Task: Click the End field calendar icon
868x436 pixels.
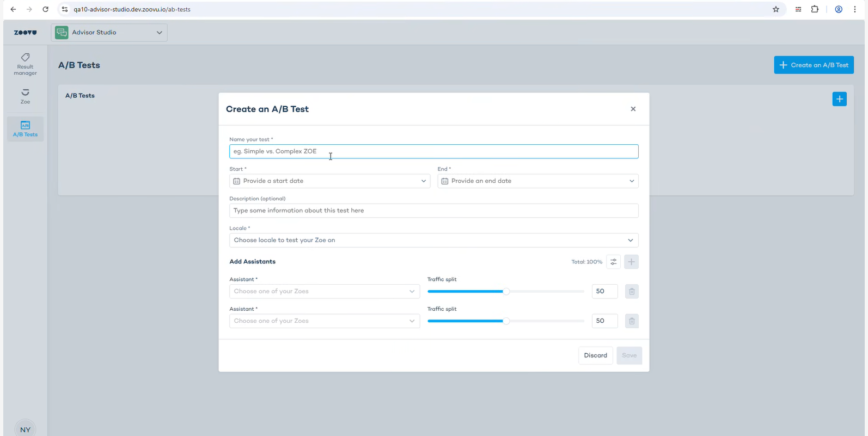Action: 444,181
